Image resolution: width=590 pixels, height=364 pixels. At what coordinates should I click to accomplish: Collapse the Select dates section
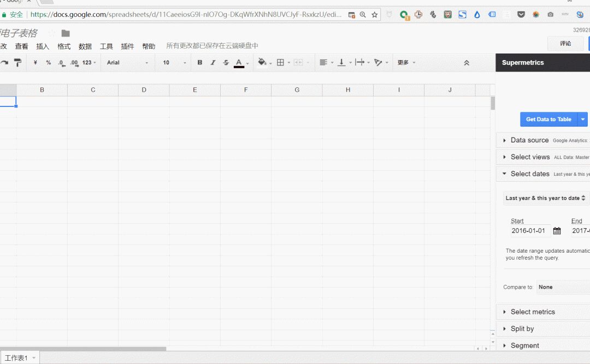click(543, 174)
